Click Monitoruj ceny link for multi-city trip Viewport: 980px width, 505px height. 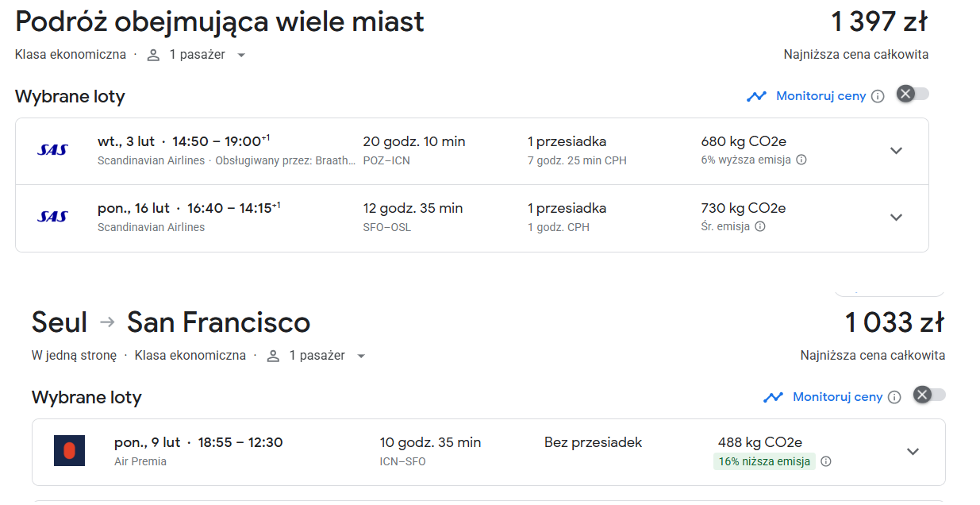tap(821, 96)
